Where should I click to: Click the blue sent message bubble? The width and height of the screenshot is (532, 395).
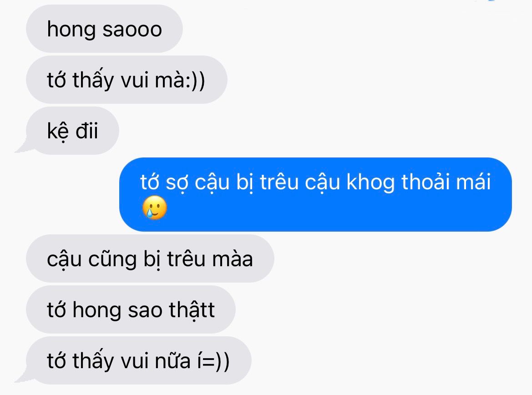pyautogui.click(x=315, y=194)
